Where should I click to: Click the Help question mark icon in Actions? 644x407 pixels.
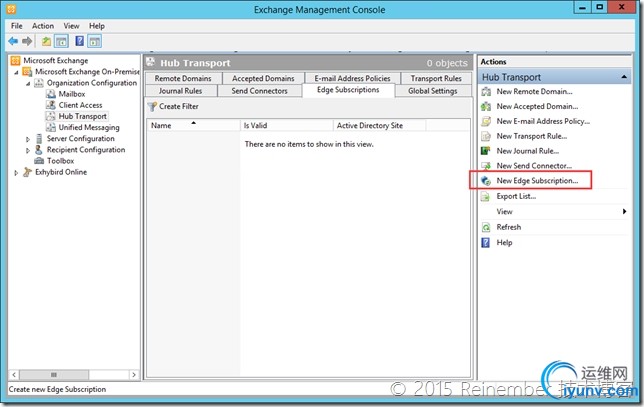coord(486,243)
